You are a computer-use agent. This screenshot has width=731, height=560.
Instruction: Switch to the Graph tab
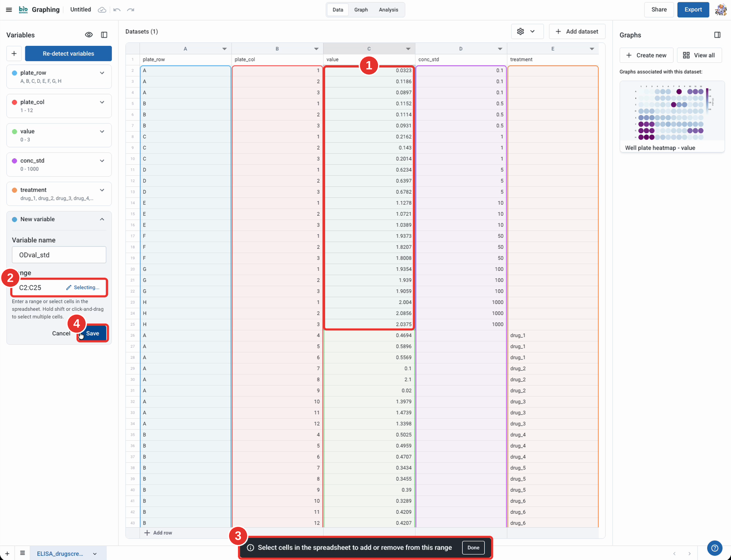(x=361, y=10)
